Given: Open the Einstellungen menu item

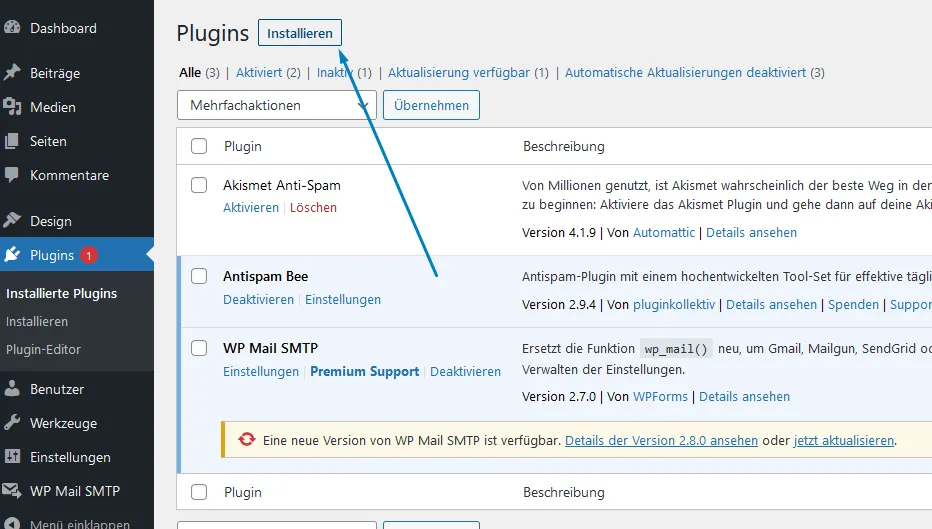Looking at the screenshot, I should (x=70, y=457).
